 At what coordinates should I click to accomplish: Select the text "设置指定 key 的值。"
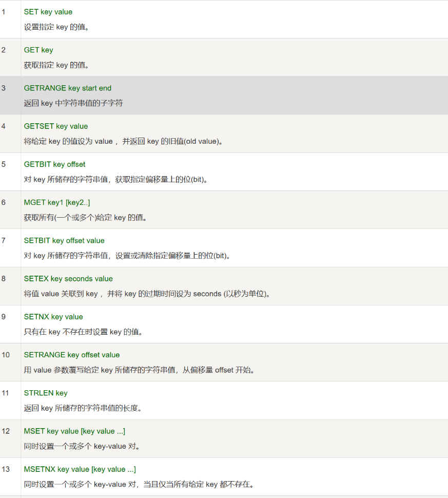(x=56, y=27)
